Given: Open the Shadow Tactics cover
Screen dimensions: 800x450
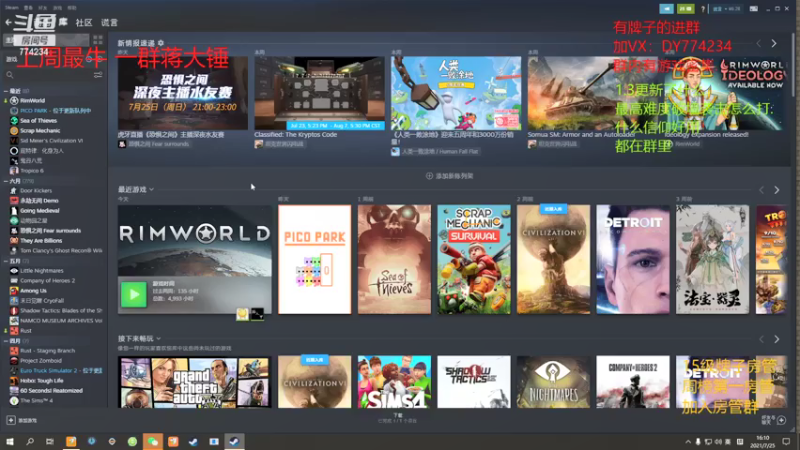Looking at the screenshot, I should (473, 382).
